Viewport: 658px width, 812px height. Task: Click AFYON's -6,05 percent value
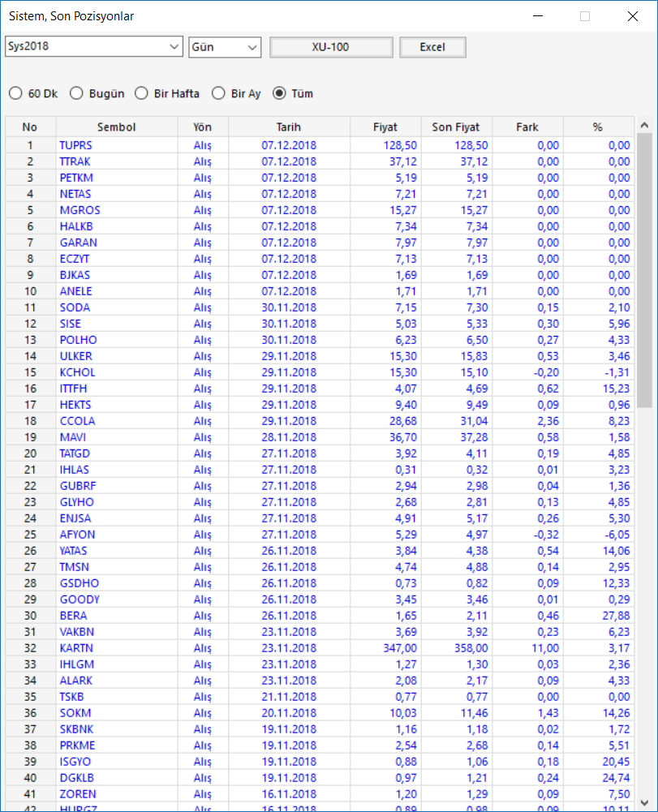pyautogui.click(x=617, y=535)
